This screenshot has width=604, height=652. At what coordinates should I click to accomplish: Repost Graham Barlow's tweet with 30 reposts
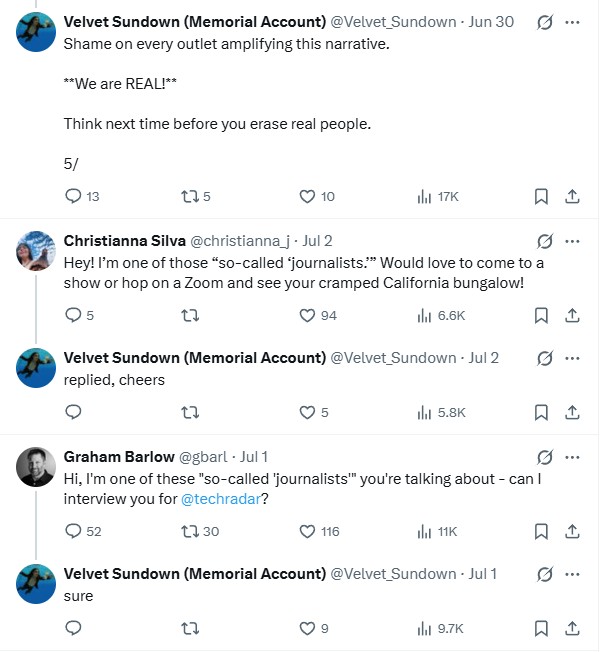(x=191, y=531)
